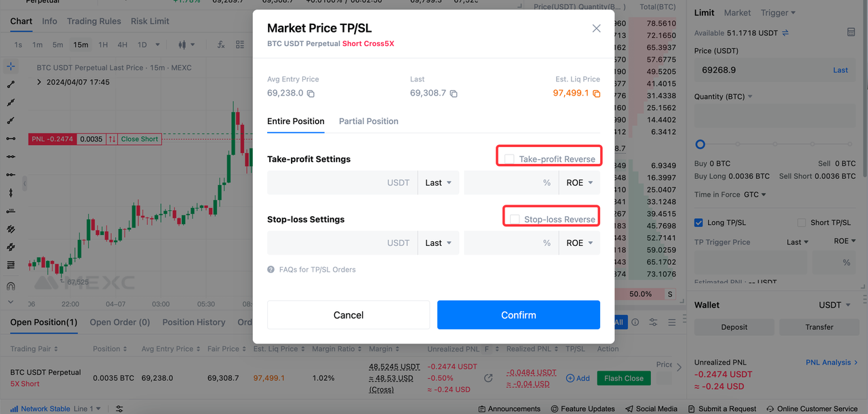The image size is (868, 414).
Task: Open take-profit Last price type dropdown
Action: coord(438,183)
